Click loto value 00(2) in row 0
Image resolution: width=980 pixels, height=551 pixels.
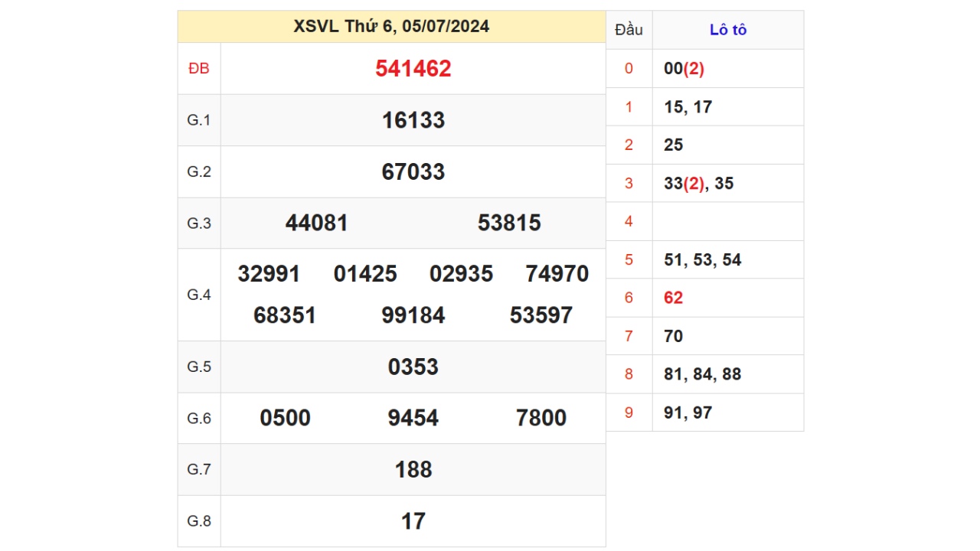(x=684, y=69)
